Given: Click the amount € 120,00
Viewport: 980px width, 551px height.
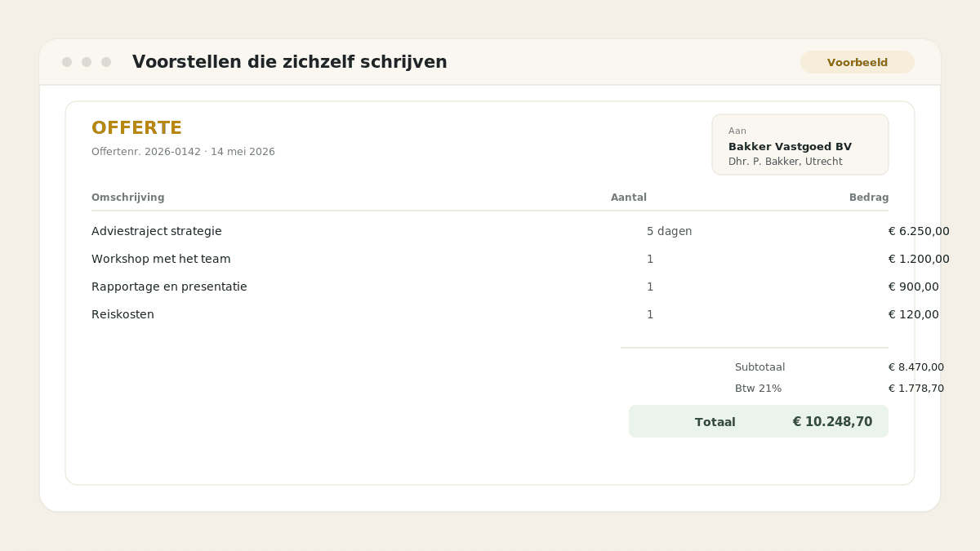Looking at the screenshot, I should click(914, 314).
